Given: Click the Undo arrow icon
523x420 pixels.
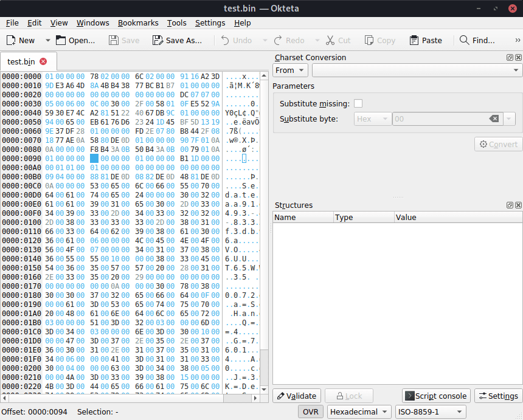Looking at the screenshot, I should coord(225,40).
